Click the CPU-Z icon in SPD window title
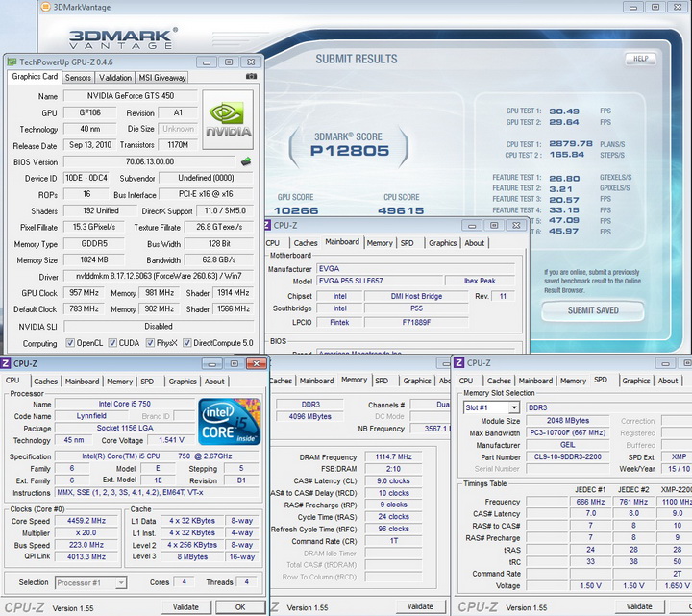The height and width of the screenshot is (616, 692). [x=459, y=362]
